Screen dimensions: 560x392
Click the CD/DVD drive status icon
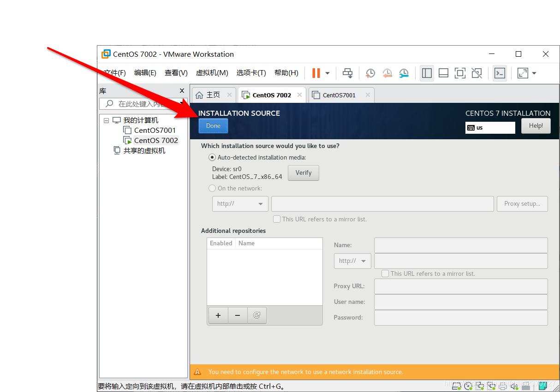[x=469, y=386]
